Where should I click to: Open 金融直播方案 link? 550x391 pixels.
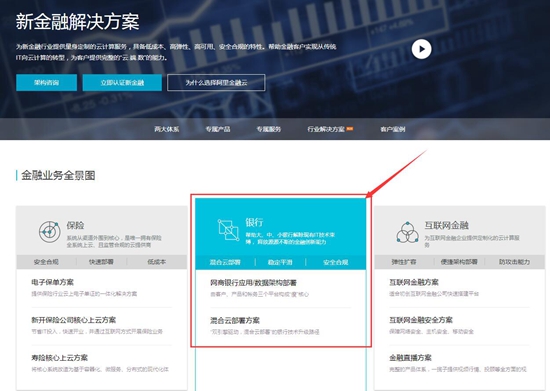[x=410, y=358]
